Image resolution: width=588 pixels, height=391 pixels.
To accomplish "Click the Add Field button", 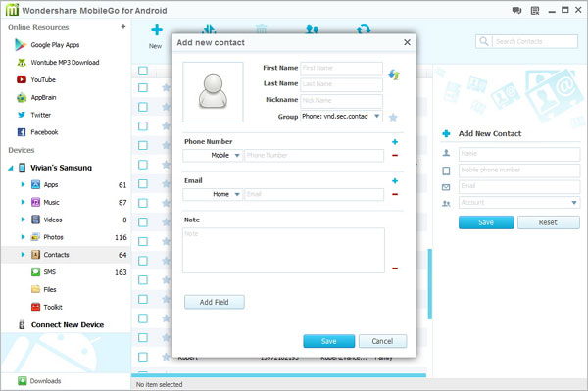I will (x=214, y=302).
